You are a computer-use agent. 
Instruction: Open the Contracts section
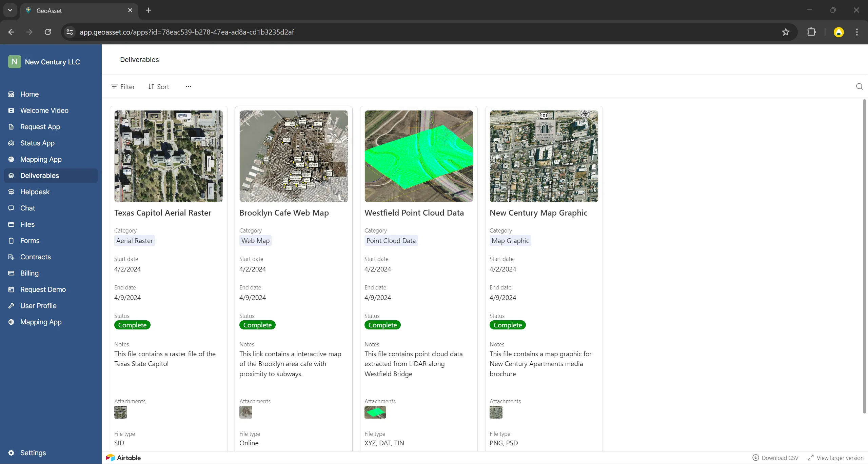(x=35, y=257)
